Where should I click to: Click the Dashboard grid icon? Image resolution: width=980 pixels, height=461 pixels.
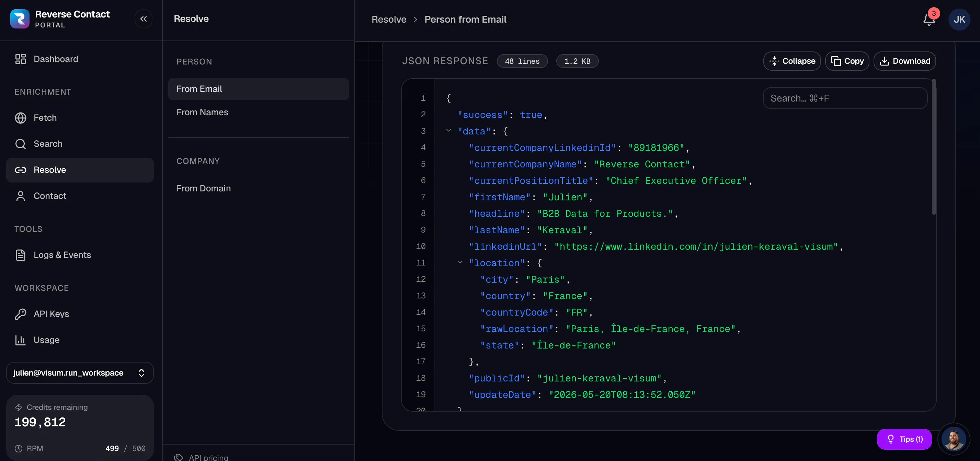21,59
